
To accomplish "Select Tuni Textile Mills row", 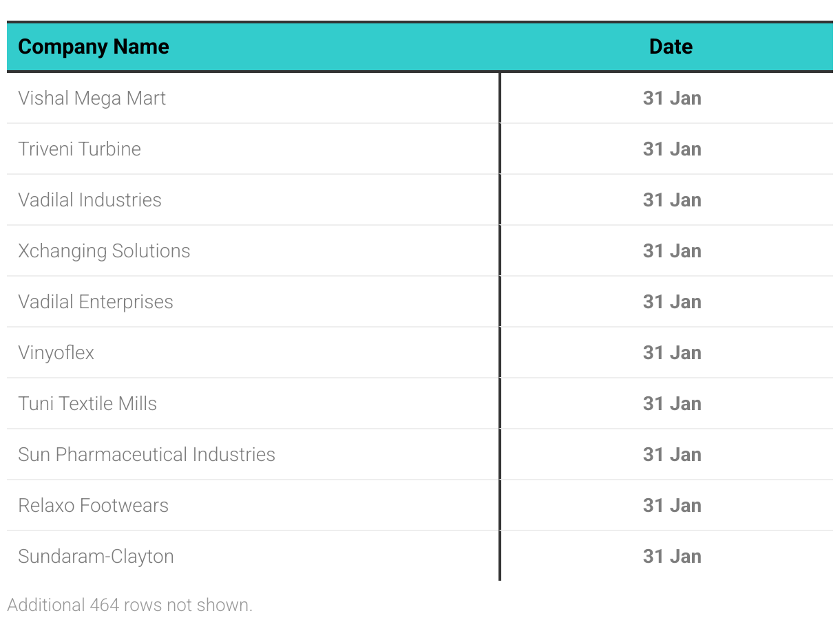I will [x=87, y=404].
